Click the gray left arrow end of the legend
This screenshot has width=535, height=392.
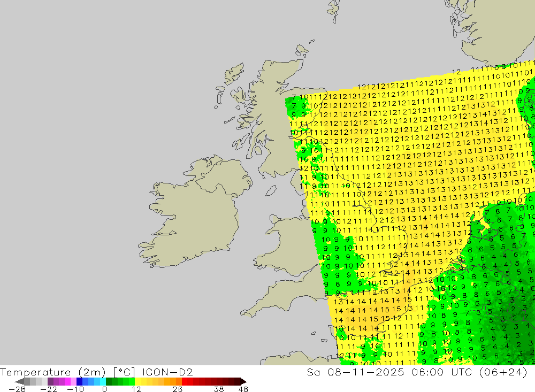pyautogui.click(x=19, y=381)
